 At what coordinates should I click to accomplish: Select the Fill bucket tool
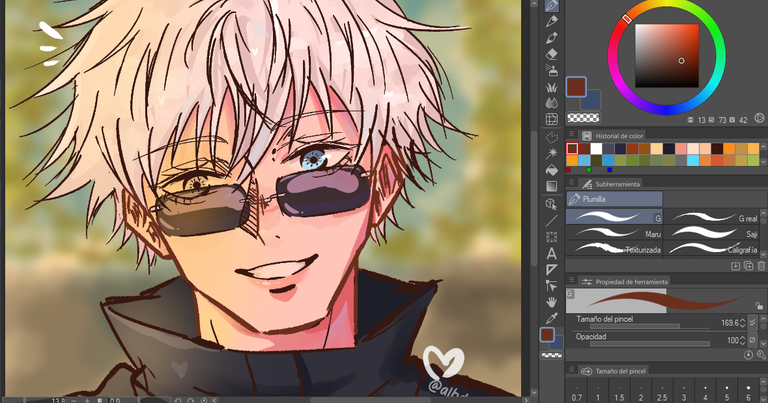point(552,170)
